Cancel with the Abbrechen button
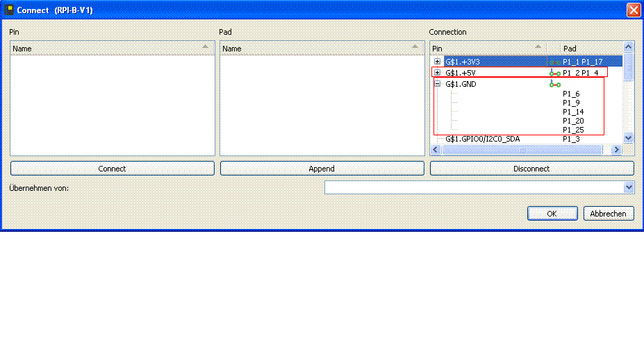644x356 pixels. pos(609,214)
